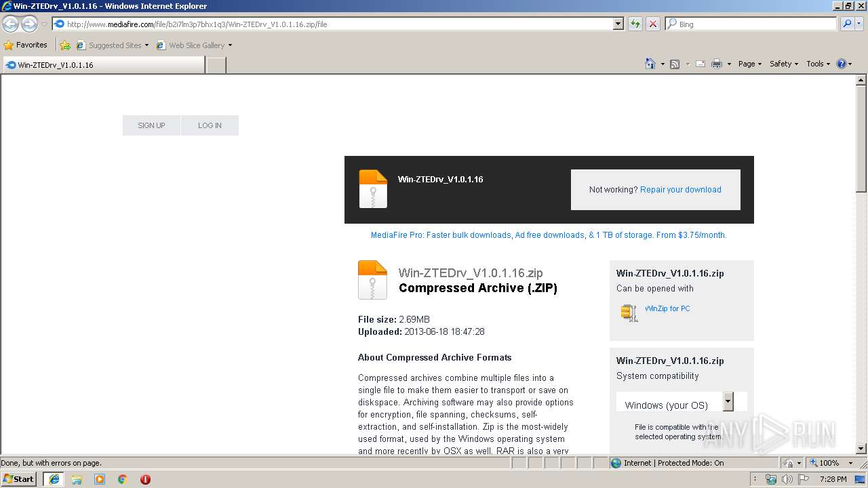Click the SIGN UP button
Image resolution: width=868 pixels, height=488 pixels.
coord(151,125)
